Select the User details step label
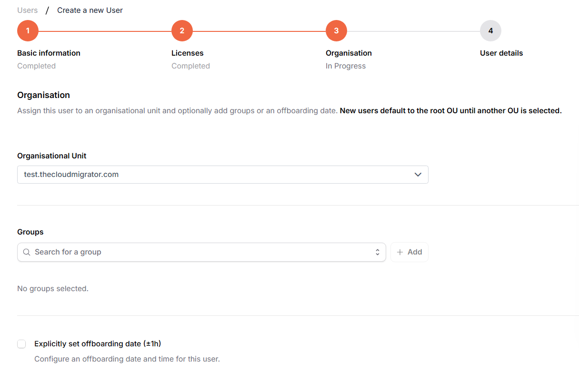This screenshot has width=579, height=392. click(x=501, y=53)
